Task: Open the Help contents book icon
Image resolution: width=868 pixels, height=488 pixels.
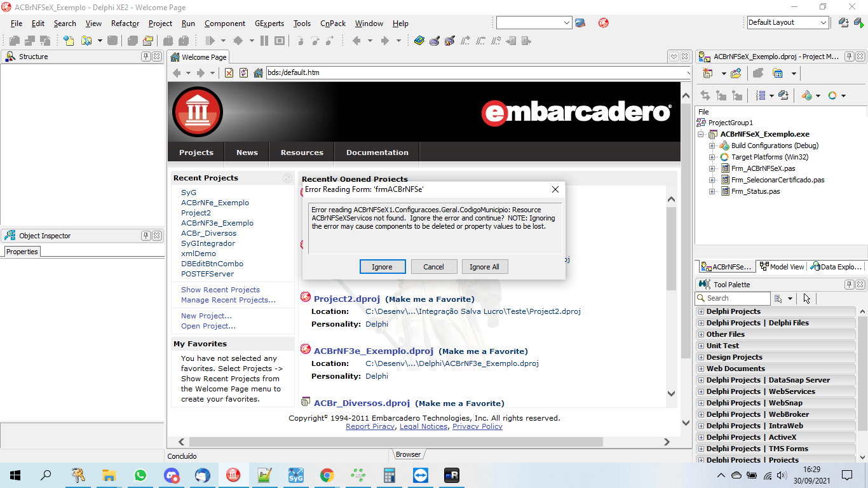Action: pos(419,41)
